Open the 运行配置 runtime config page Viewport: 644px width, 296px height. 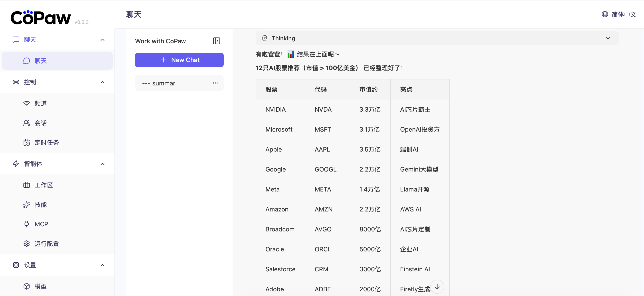(47, 243)
